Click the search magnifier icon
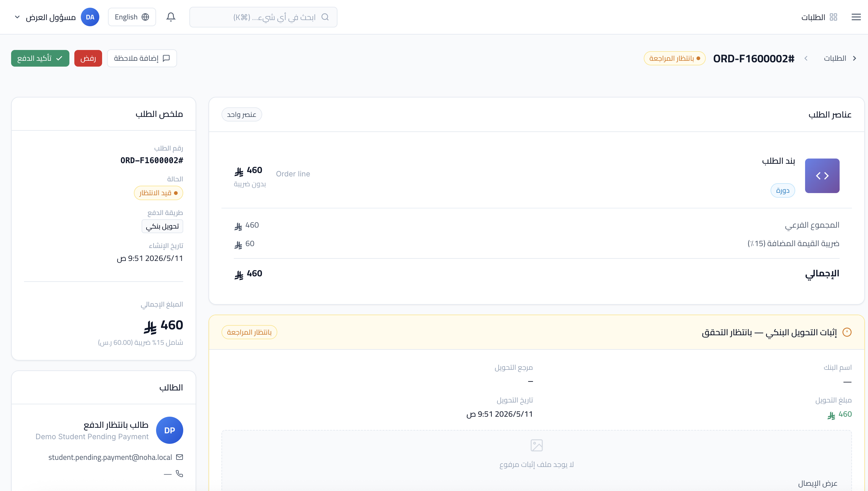The width and height of the screenshot is (868, 491). 325,17
